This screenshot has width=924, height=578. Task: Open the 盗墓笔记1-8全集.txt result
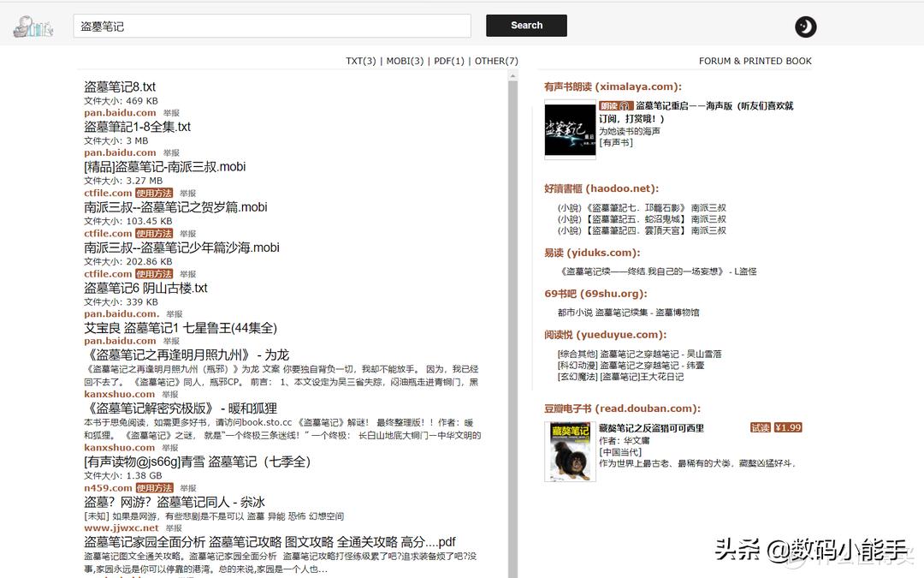click(x=138, y=126)
